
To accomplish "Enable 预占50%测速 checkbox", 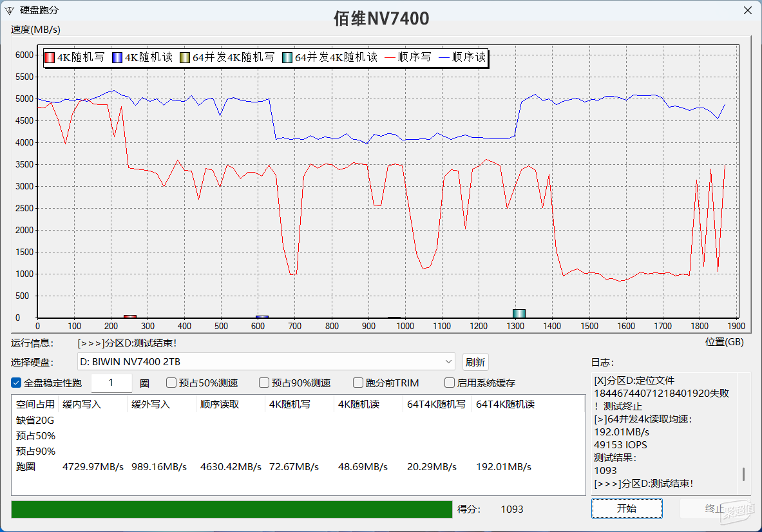I will coord(171,383).
